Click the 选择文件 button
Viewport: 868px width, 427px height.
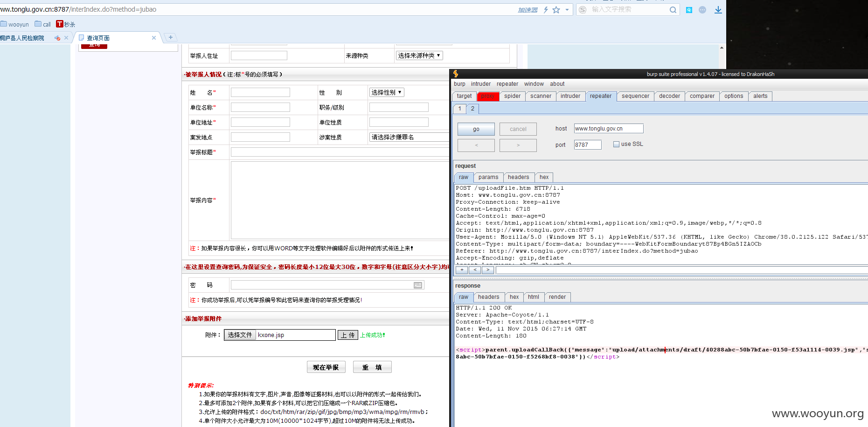click(x=240, y=335)
